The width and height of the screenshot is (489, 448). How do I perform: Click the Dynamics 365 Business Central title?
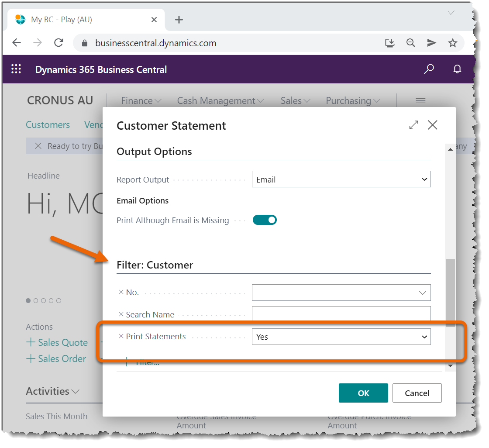pyautogui.click(x=101, y=69)
